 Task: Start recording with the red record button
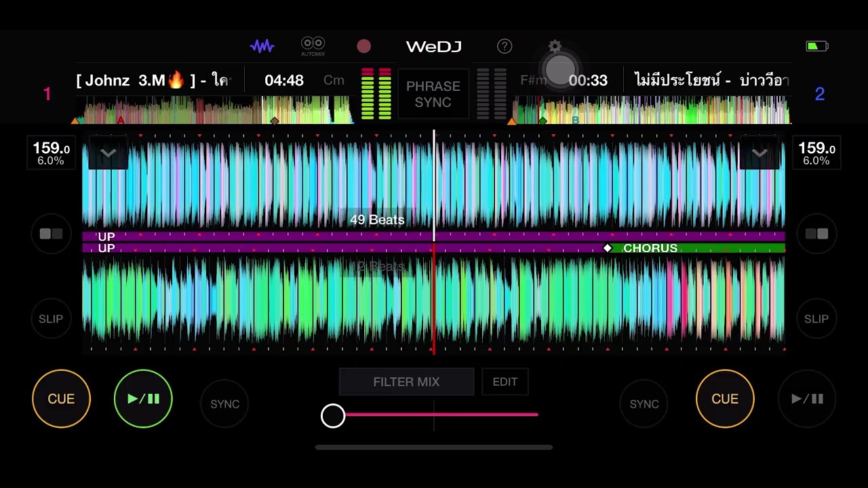[x=364, y=46]
